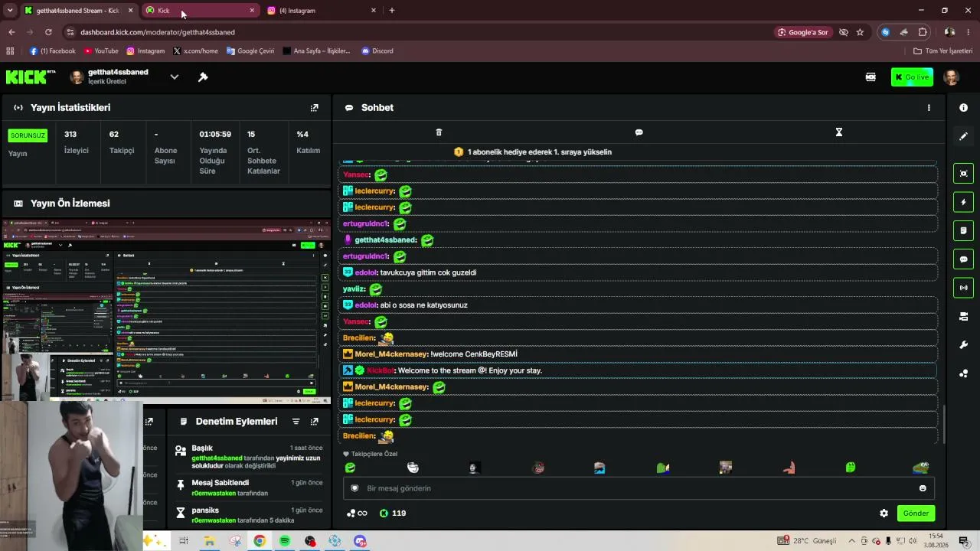The width and height of the screenshot is (980, 551).
Task: Click the hourglass icon in chat toolbar
Action: tap(838, 132)
